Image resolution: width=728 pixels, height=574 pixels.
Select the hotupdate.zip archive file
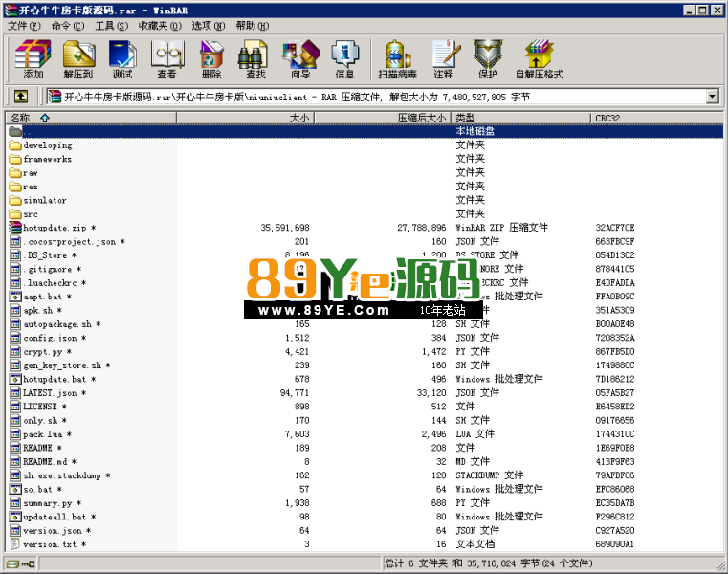click(53, 228)
